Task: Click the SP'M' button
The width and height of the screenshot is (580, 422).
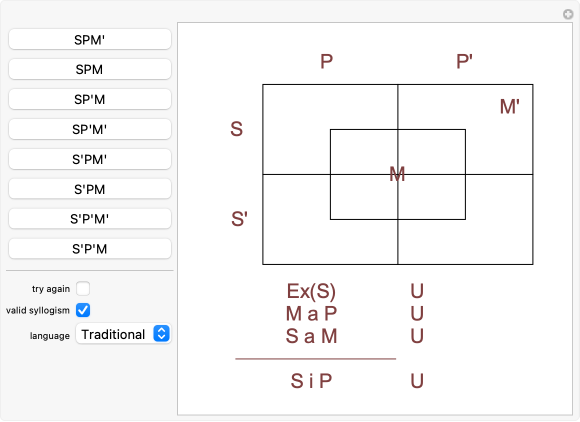Action: (x=90, y=129)
